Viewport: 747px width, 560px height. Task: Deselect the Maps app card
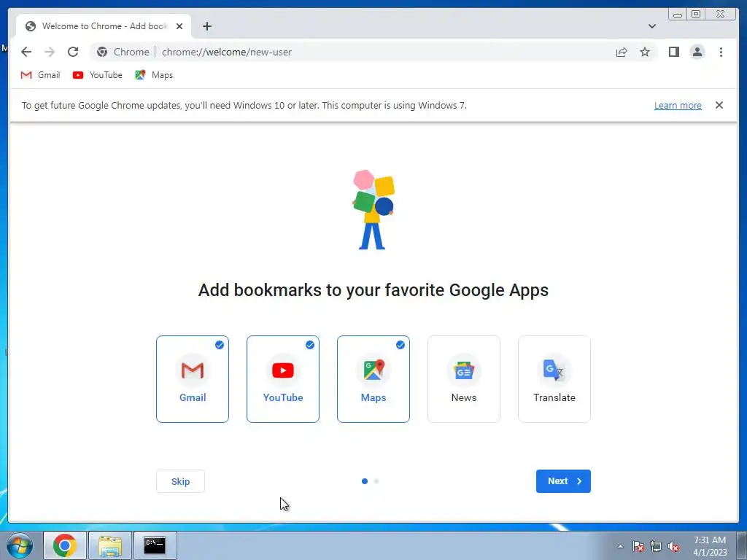point(373,379)
